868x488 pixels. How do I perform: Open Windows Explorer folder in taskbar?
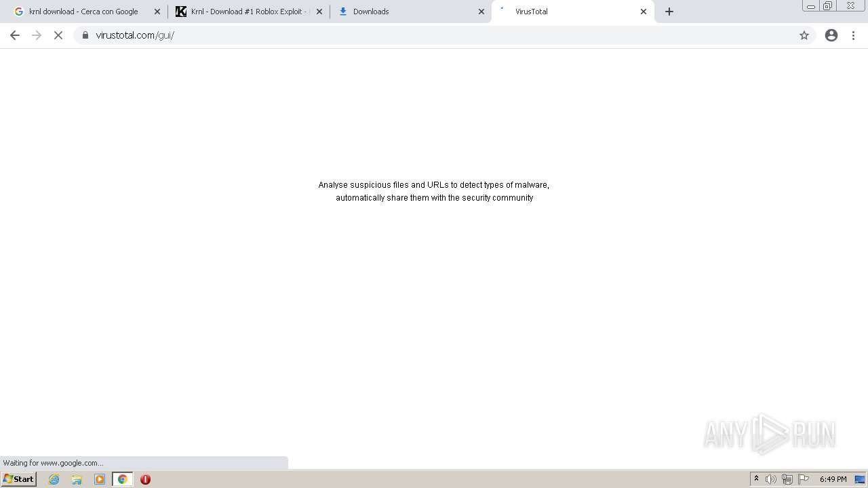[x=77, y=479]
